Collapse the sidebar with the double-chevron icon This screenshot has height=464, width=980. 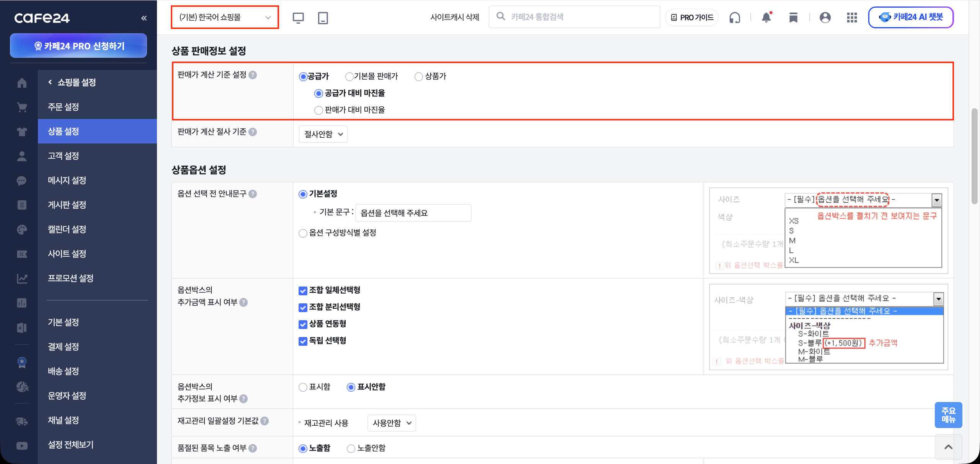click(x=144, y=18)
